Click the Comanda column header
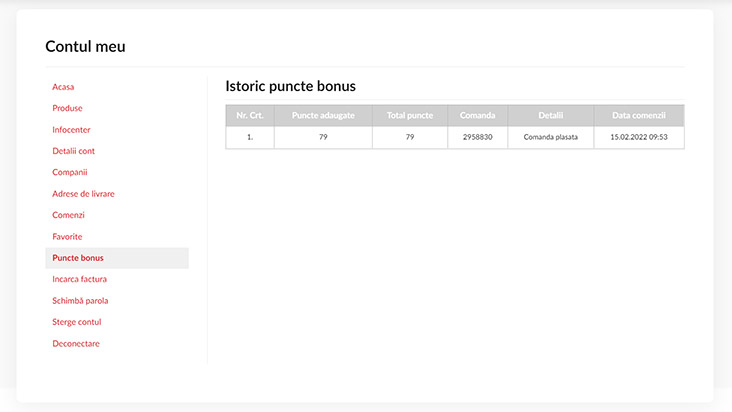Screen dimensions: 732x412 pos(478,116)
